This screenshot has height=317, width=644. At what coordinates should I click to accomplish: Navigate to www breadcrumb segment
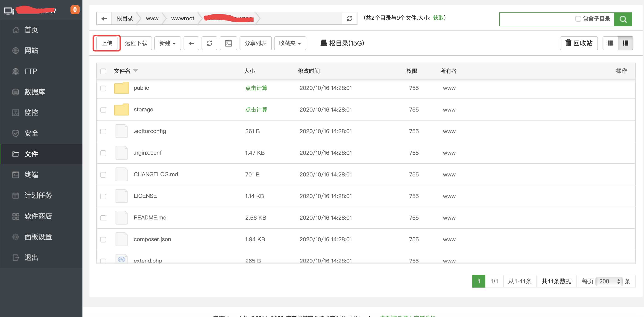click(152, 18)
